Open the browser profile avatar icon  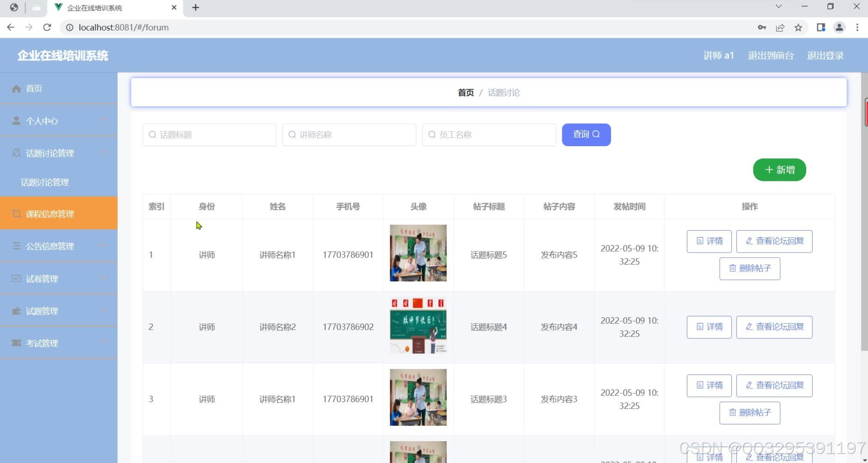(839, 27)
